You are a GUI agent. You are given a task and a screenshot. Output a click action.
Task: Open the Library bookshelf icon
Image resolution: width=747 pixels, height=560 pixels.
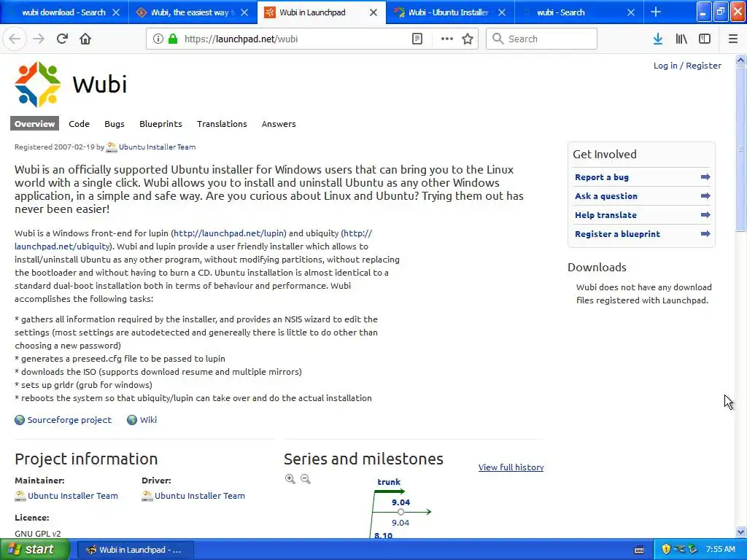point(681,39)
